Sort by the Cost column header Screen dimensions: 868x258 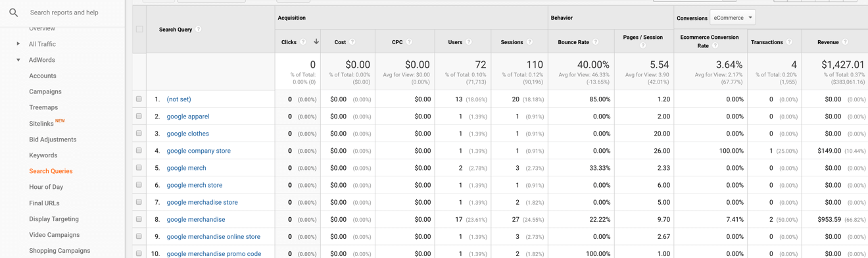coord(340,42)
